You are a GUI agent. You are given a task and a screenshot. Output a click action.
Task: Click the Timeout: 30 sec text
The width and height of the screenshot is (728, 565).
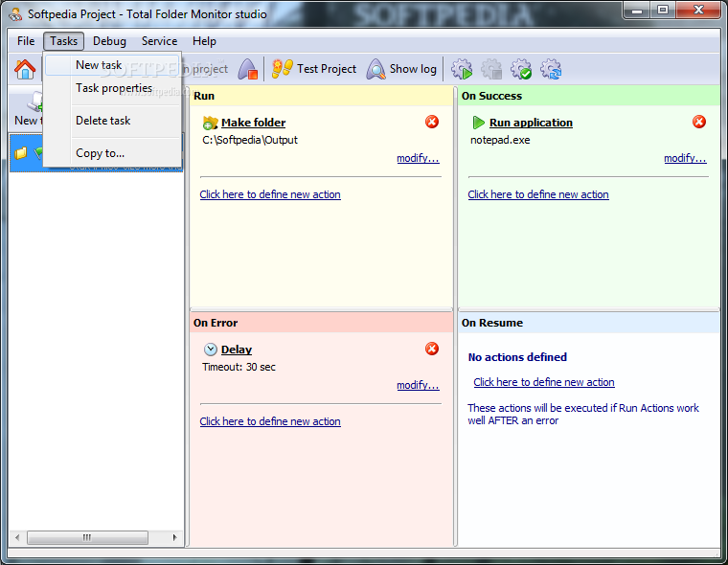(239, 367)
